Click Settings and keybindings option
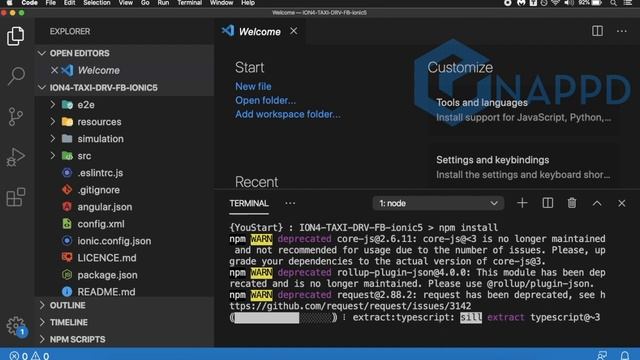640x360 pixels. click(x=523, y=167)
